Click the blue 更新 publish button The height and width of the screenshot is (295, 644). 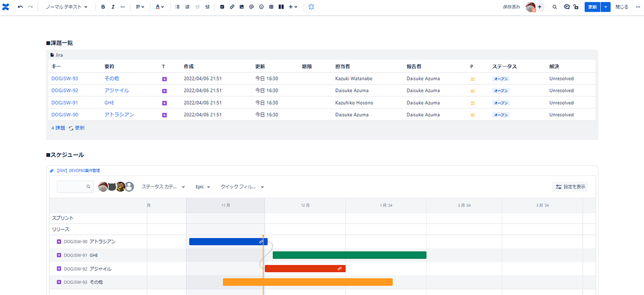click(592, 7)
